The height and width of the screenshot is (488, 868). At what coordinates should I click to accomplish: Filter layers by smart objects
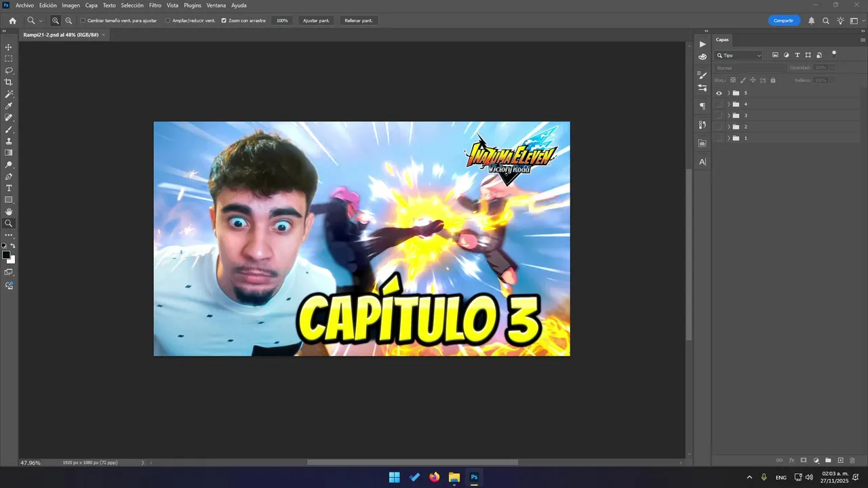(818, 55)
